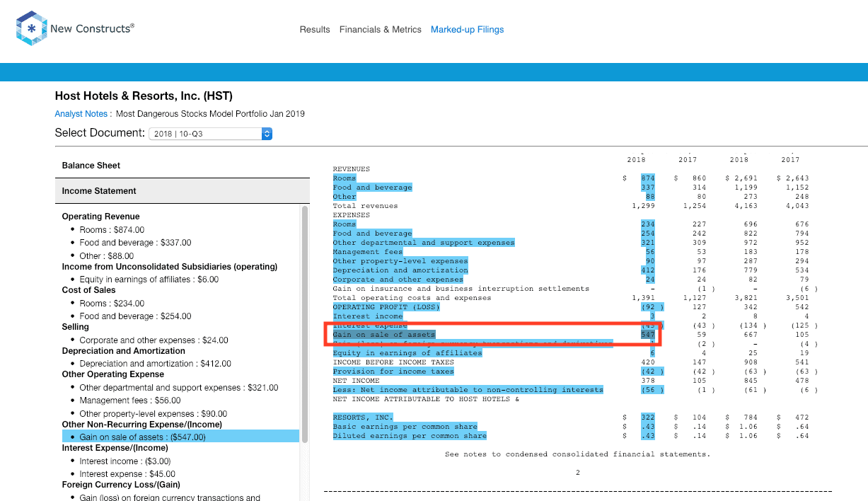Click the highlighted 412 depreciation value

[x=648, y=270]
